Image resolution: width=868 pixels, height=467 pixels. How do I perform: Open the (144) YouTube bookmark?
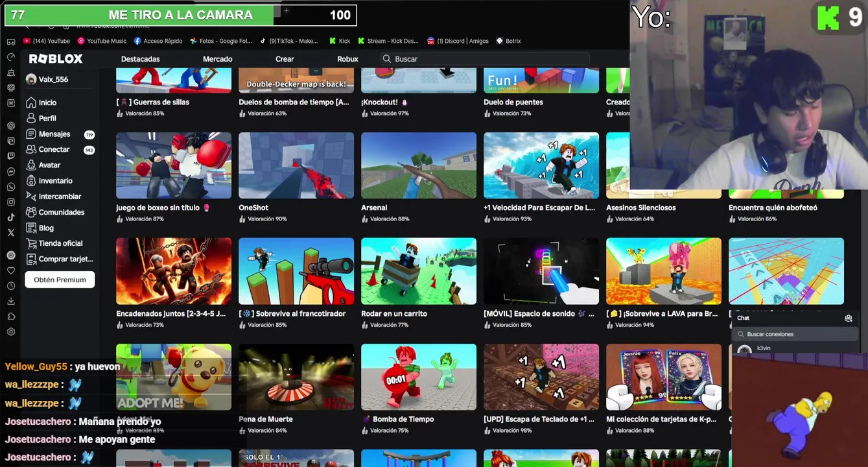(47, 41)
